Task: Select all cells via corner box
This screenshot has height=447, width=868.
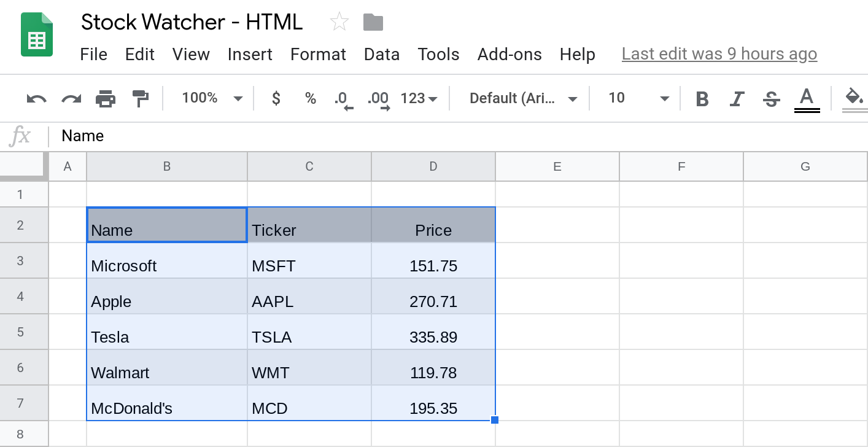Action: pos(24,166)
